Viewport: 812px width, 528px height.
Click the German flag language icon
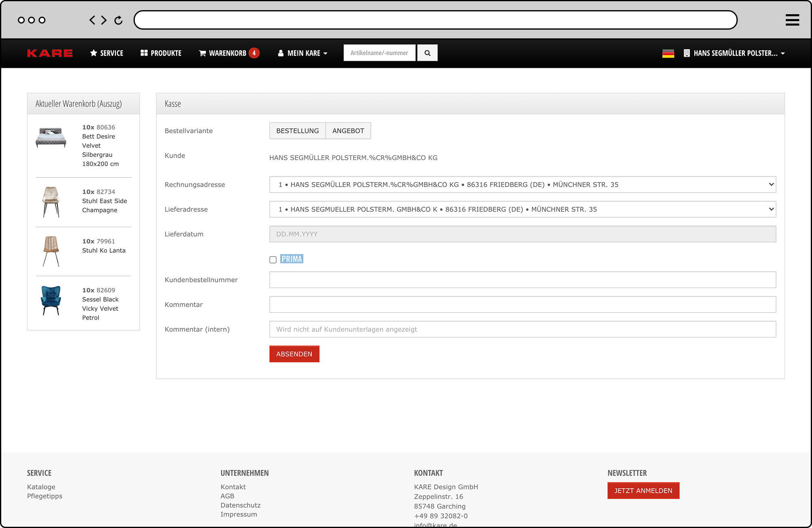pyautogui.click(x=668, y=53)
